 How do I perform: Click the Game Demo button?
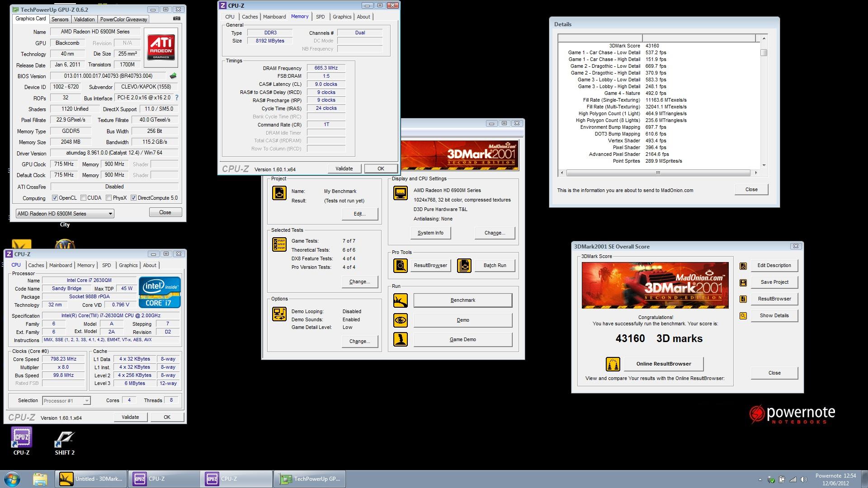pyautogui.click(x=462, y=339)
